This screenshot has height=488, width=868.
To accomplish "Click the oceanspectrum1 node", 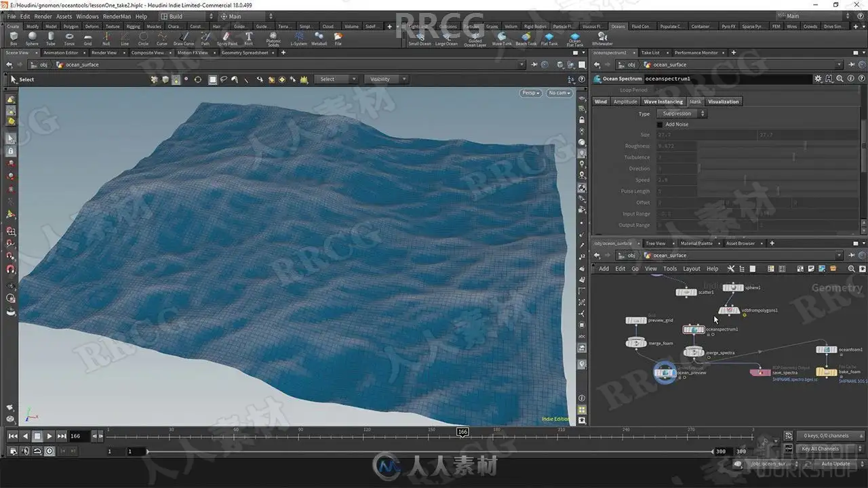I will pos(694,329).
